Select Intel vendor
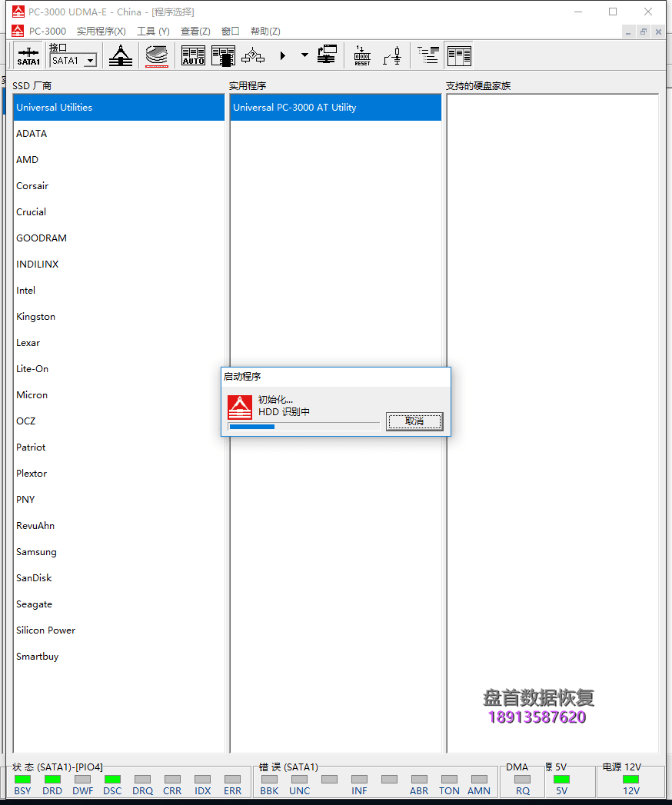Image resolution: width=672 pixels, height=805 pixels. point(118,291)
